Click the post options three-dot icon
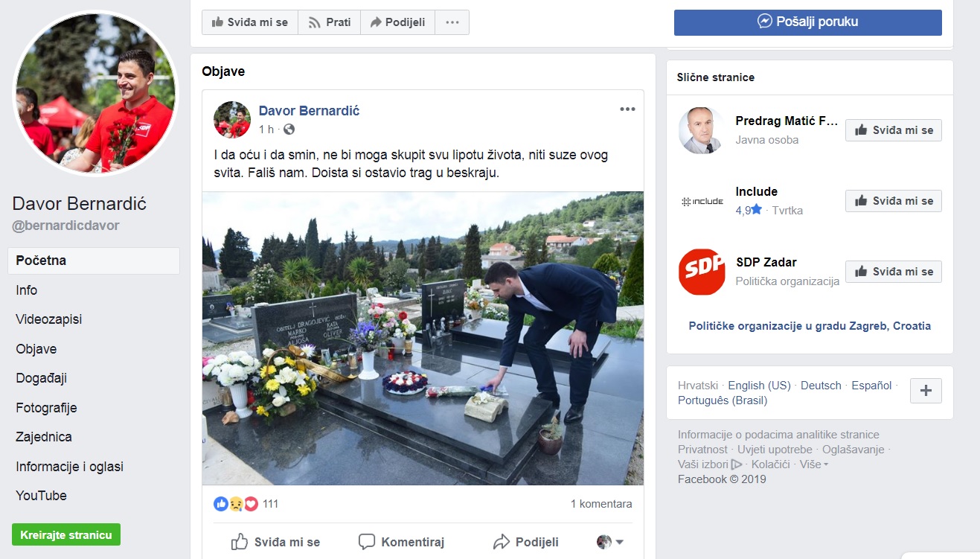The width and height of the screenshot is (980, 559). [627, 109]
